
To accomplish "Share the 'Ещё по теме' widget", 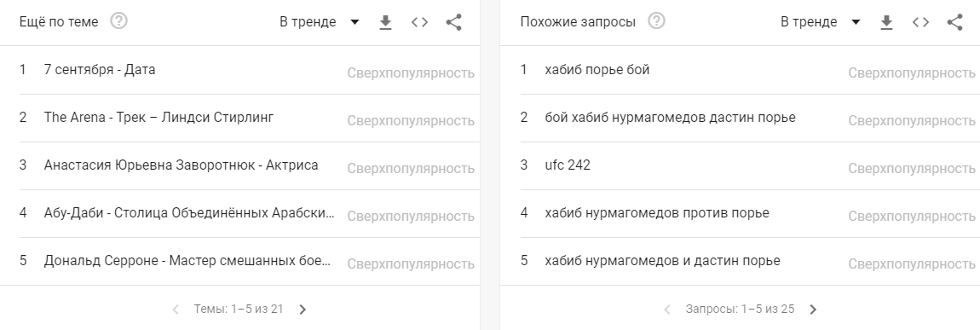I will point(453,22).
